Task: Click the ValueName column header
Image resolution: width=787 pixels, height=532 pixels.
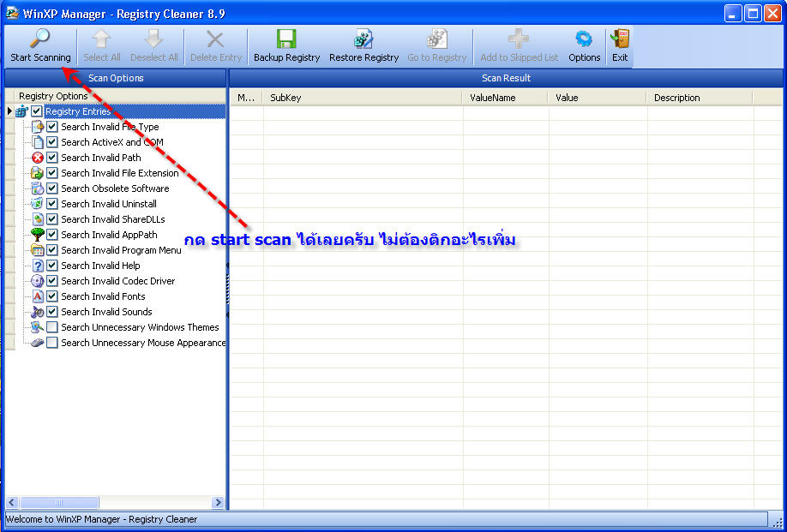Action: click(x=506, y=98)
